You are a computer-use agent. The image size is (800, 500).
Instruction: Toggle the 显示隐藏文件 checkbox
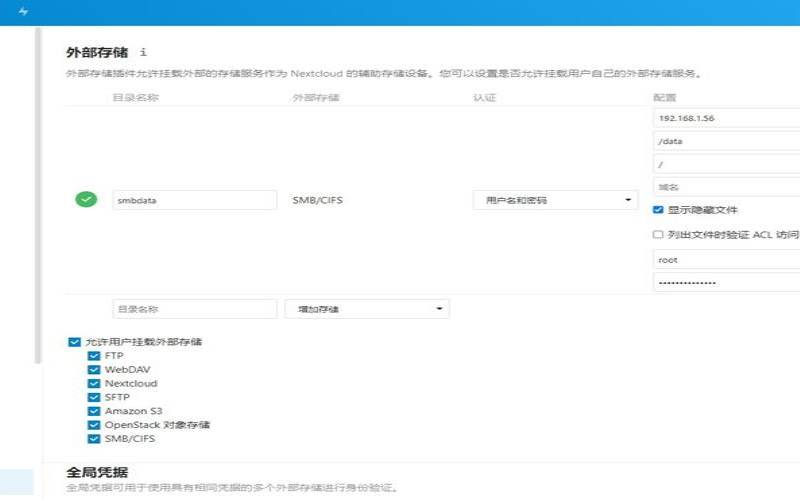click(x=658, y=210)
